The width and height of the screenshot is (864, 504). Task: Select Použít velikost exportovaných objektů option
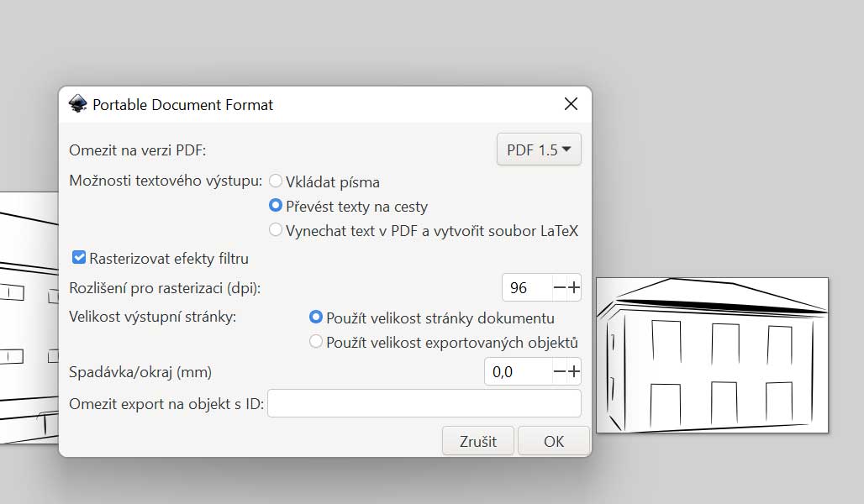pyautogui.click(x=316, y=342)
